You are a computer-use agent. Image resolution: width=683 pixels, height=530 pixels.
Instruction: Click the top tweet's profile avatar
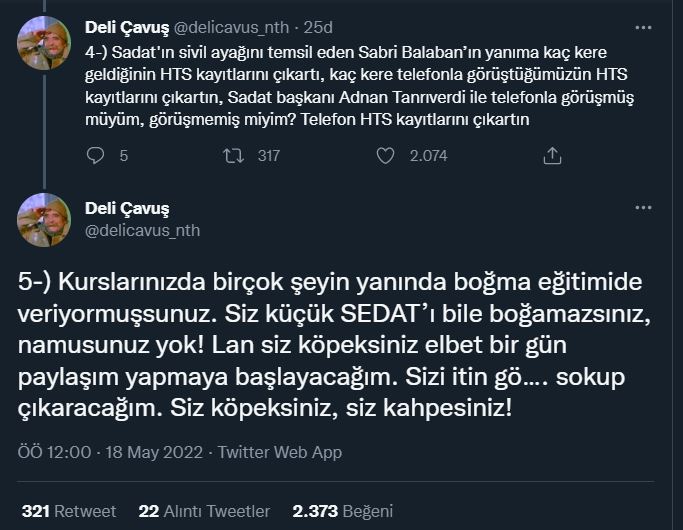(x=44, y=43)
